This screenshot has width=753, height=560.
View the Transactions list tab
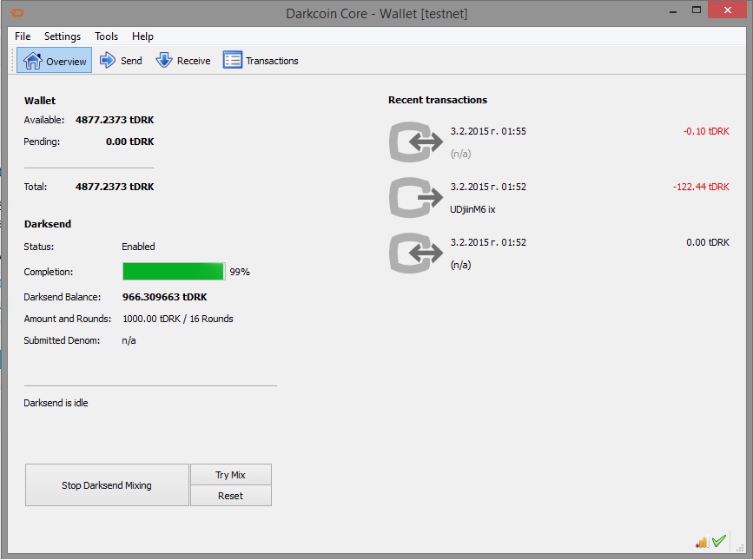pos(261,61)
